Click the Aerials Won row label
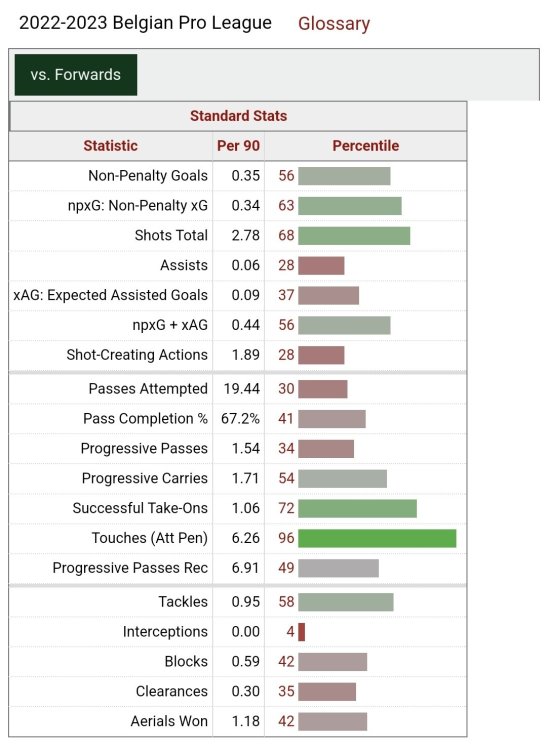 [x=169, y=721]
